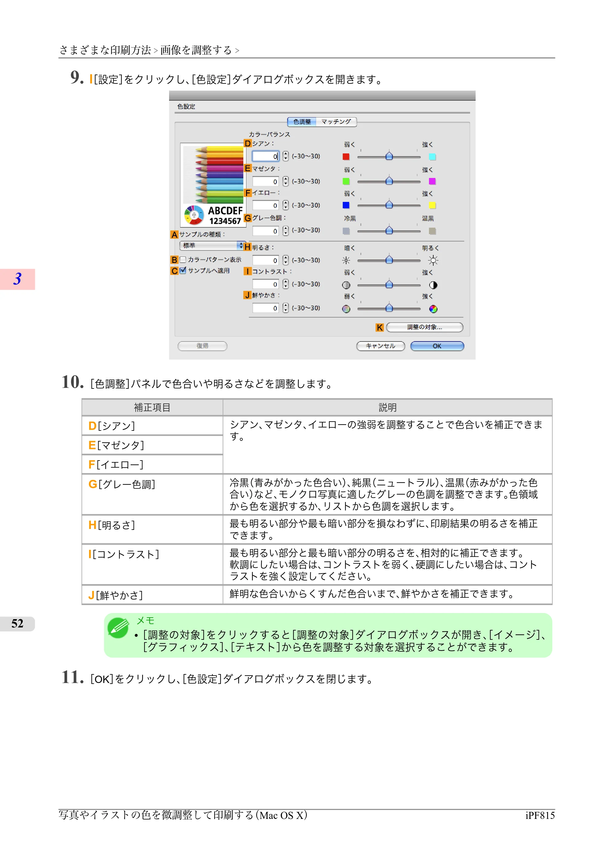Click the dim sun brightness icon
Viewport: 614px width, 868px height.
coord(346,260)
